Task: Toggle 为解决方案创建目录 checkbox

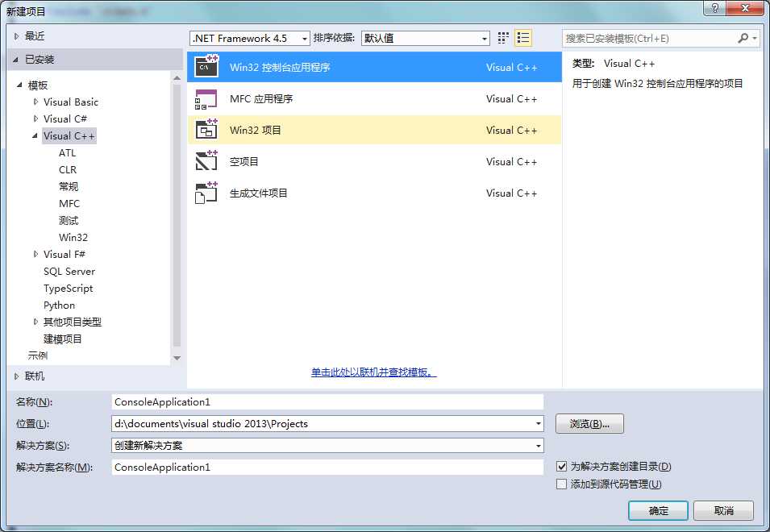Action: (x=561, y=466)
